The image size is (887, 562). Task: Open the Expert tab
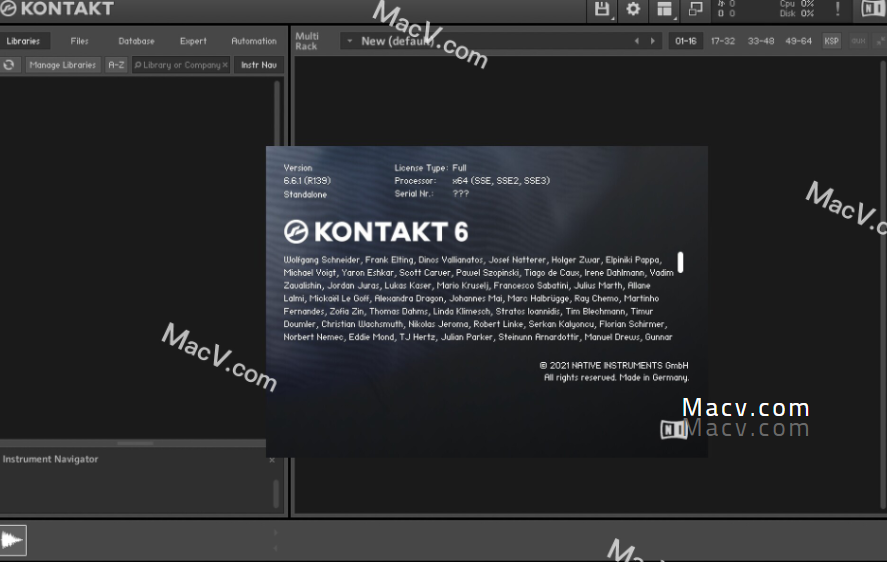click(x=193, y=41)
